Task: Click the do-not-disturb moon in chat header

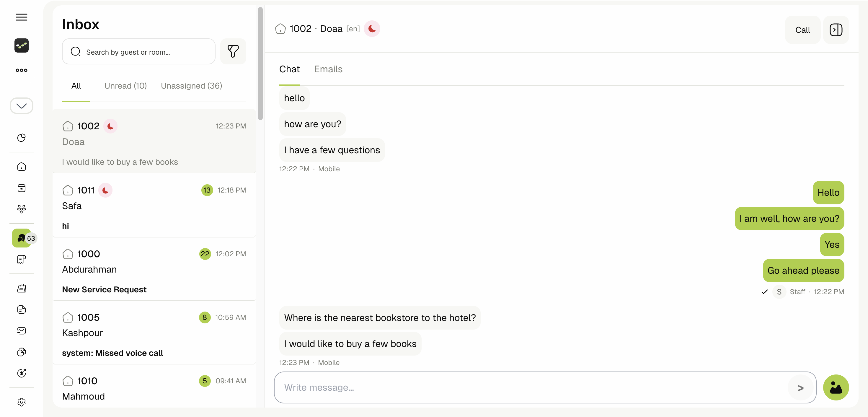Action: (x=372, y=29)
